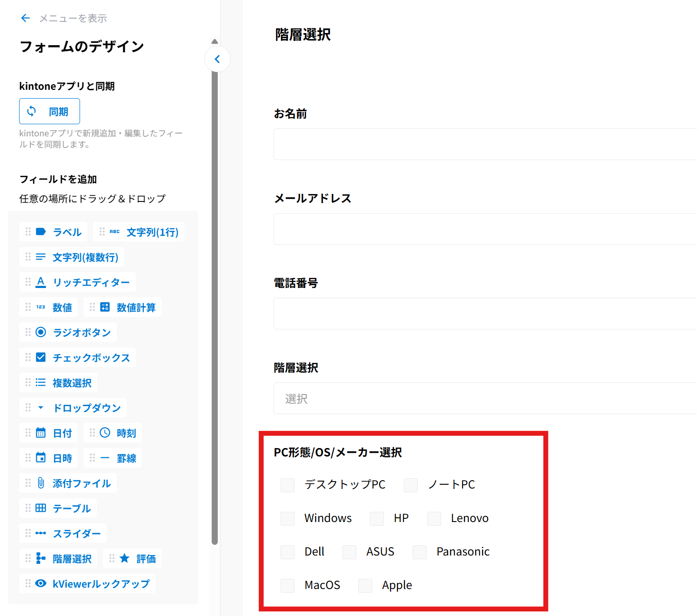Check the MacOS checkbox
This screenshot has height=616, width=697.
point(288,586)
